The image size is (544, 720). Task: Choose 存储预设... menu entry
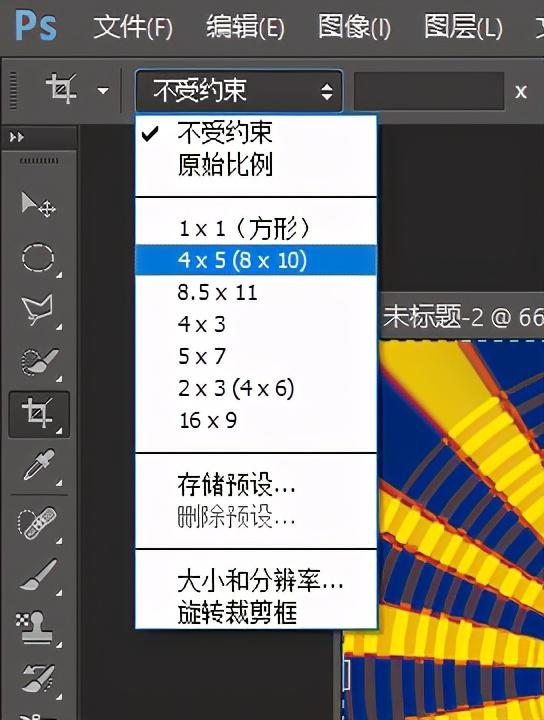click(x=256, y=485)
